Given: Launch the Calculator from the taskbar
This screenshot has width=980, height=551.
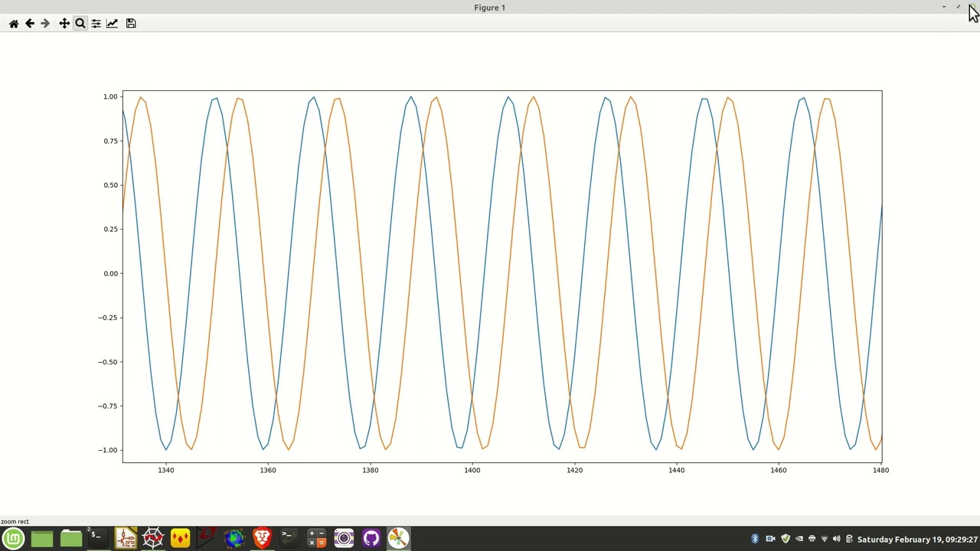Looking at the screenshot, I should coord(316,539).
